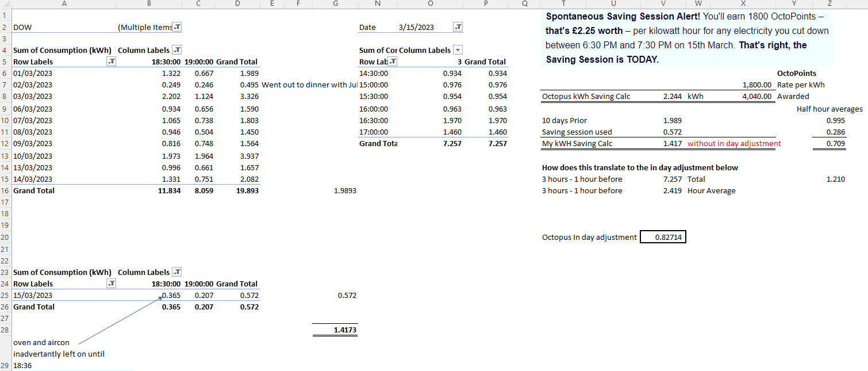
Task: Select the 'Octopus kWh Saving Calc' cell
Action: click(x=586, y=97)
